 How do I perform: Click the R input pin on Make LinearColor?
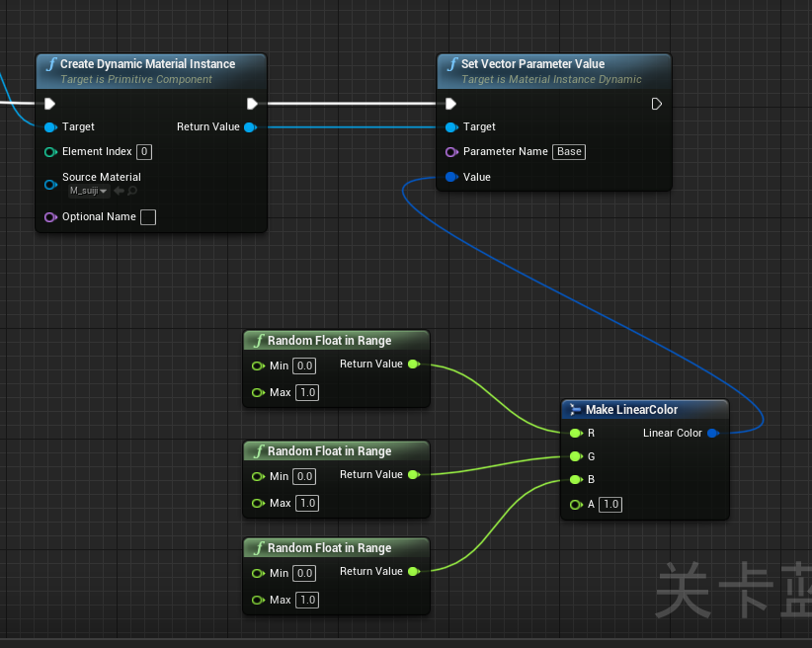(x=577, y=433)
